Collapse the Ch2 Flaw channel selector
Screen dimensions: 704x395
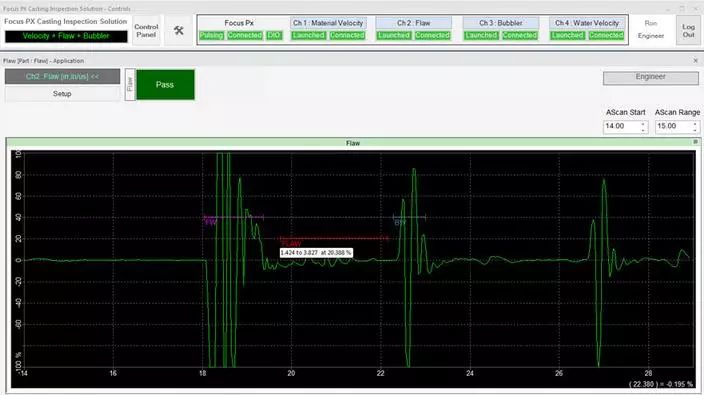62,77
